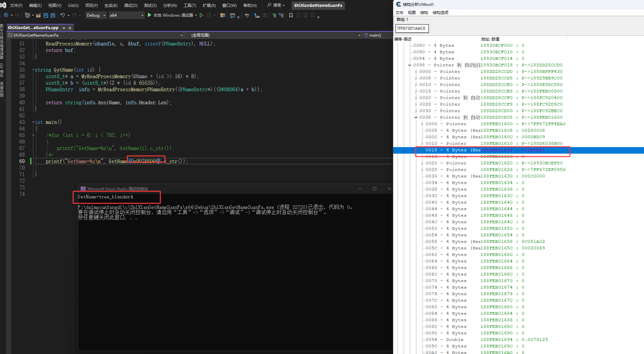The width and height of the screenshot is (644, 354).
Task: Click the Save All toolbar icon
Action: 53,15
